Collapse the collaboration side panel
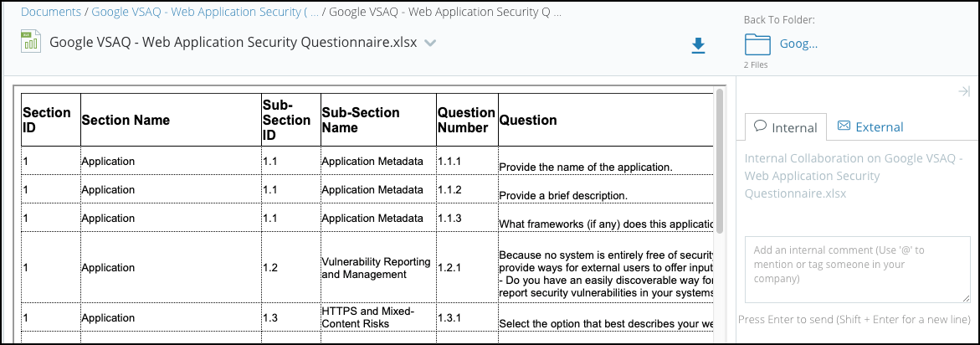The image size is (980, 345). click(x=963, y=91)
